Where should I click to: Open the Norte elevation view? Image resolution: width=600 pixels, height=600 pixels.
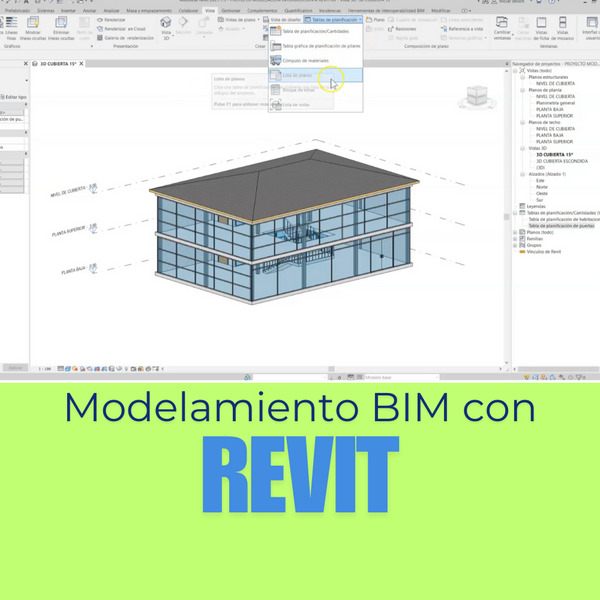(x=541, y=187)
